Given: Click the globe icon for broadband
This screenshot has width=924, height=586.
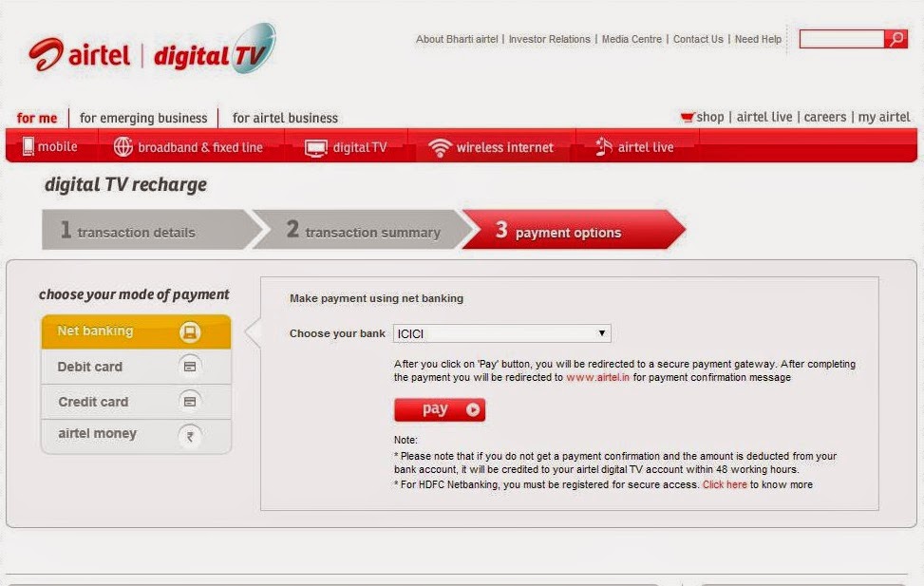Looking at the screenshot, I should (x=123, y=147).
